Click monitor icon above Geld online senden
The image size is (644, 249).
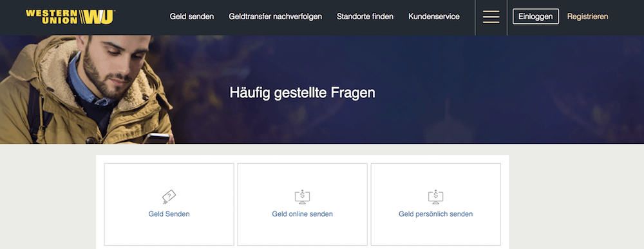[302, 197]
